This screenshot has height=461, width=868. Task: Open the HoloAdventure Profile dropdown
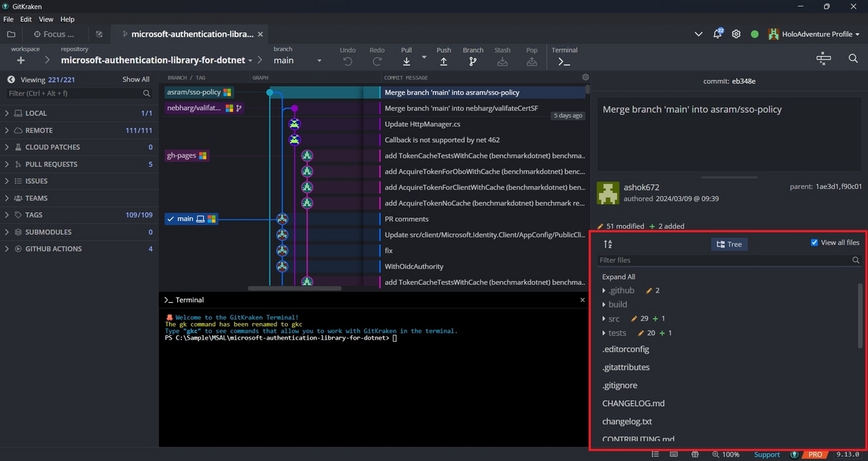click(814, 34)
